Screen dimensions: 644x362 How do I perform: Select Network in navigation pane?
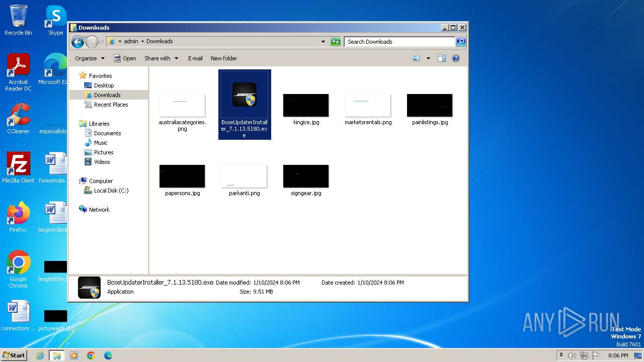tap(99, 210)
